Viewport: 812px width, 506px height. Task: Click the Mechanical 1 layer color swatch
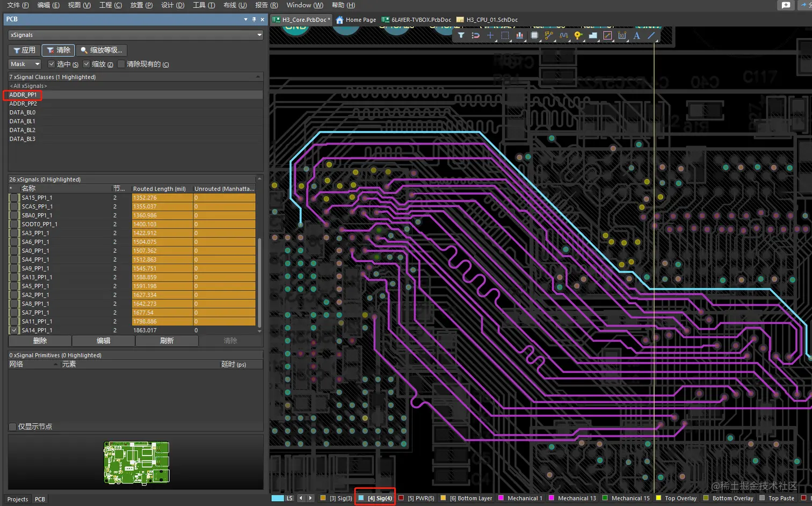(x=502, y=498)
